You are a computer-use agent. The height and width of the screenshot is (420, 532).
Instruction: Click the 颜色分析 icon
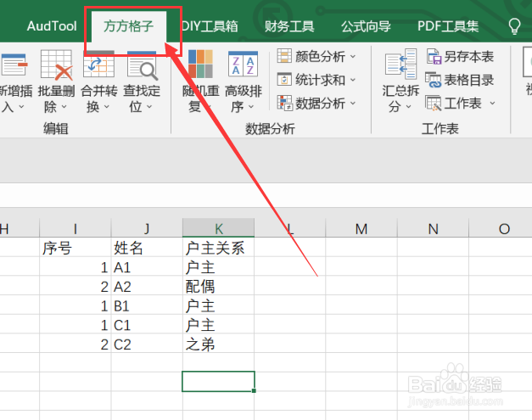click(x=284, y=56)
